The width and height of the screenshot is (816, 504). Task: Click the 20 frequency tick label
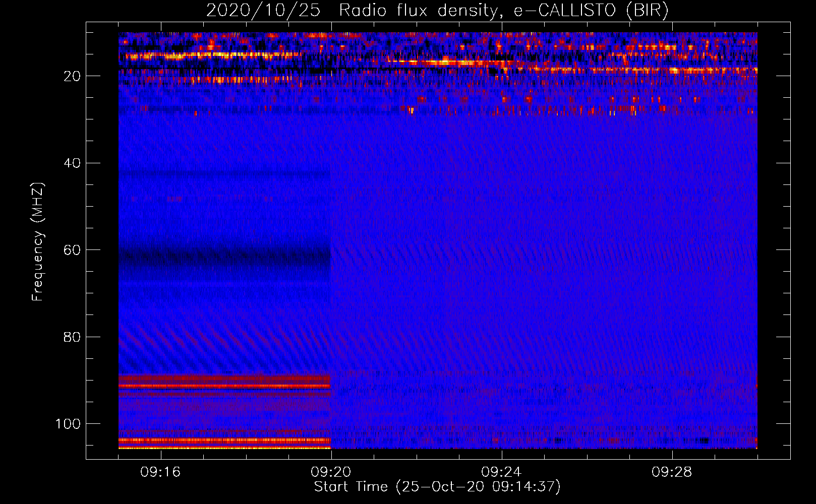pyautogui.click(x=72, y=76)
